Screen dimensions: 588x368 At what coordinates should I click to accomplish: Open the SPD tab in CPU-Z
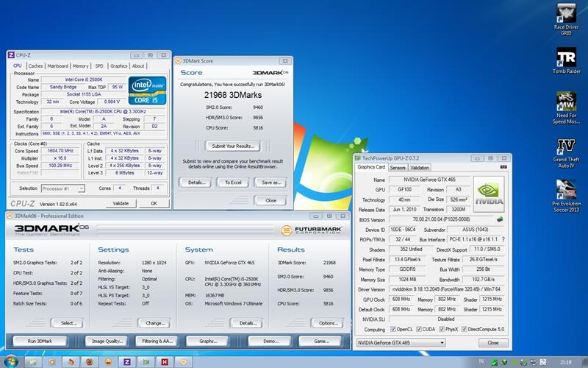point(99,66)
